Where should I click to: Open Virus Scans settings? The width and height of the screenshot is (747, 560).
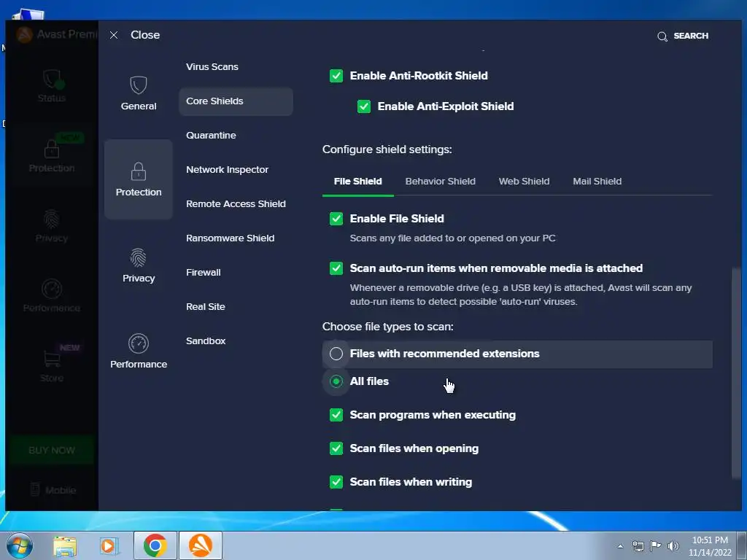pyautogui.click(x=212, y=66)
